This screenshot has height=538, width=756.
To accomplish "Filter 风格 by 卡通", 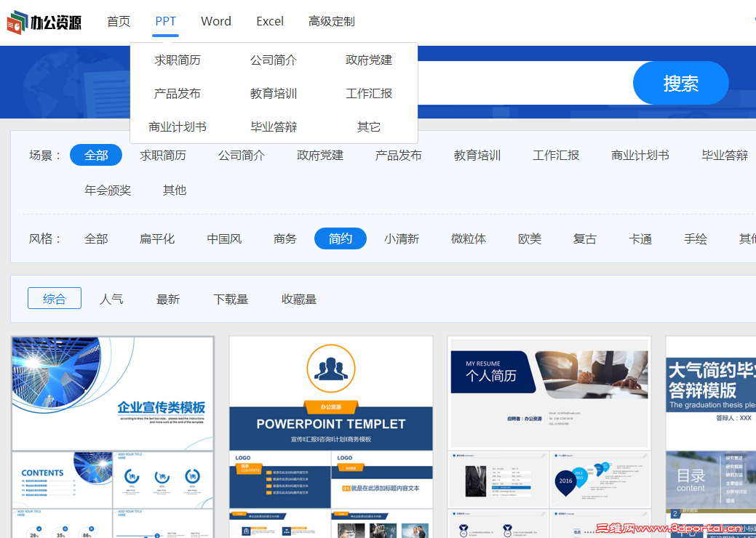I will click(640, 238).
